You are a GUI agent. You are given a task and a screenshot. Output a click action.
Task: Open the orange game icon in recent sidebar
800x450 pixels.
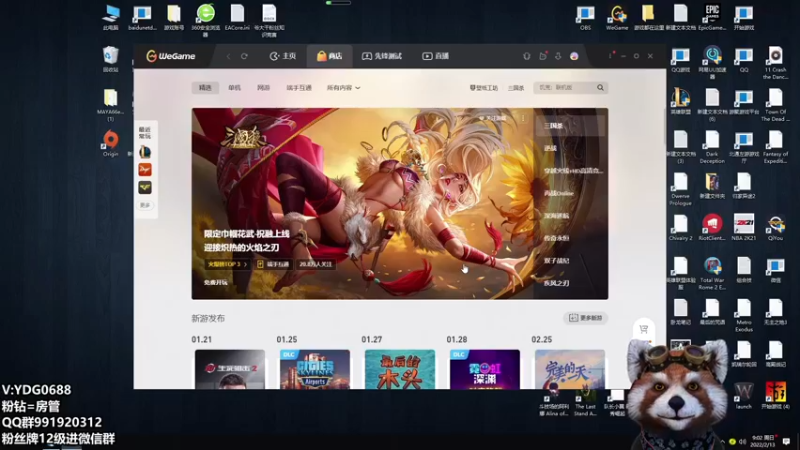tap(145, 169)
